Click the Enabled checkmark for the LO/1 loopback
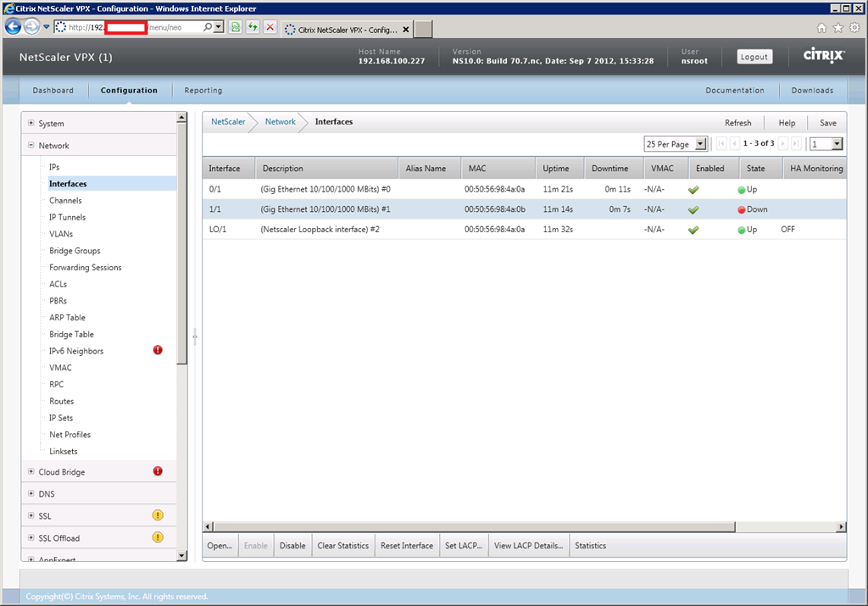The height and width of the screenshot is (606, 868). point(693,230)
